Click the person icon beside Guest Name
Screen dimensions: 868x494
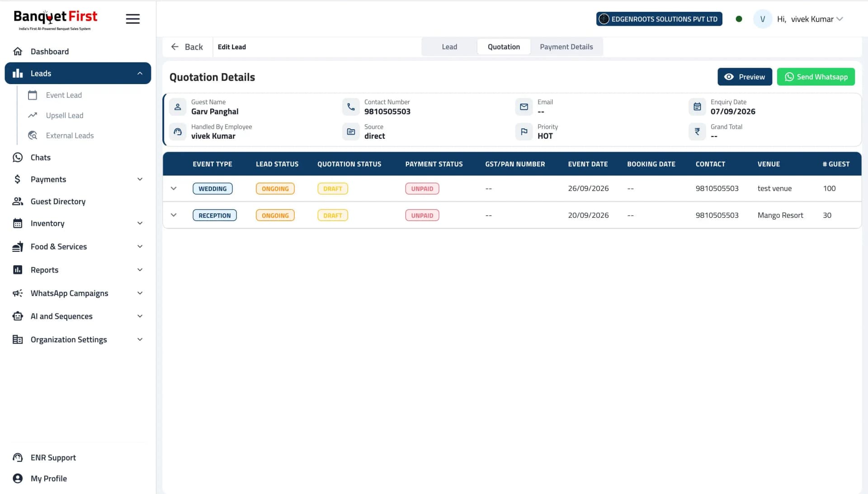pos(178,107)
